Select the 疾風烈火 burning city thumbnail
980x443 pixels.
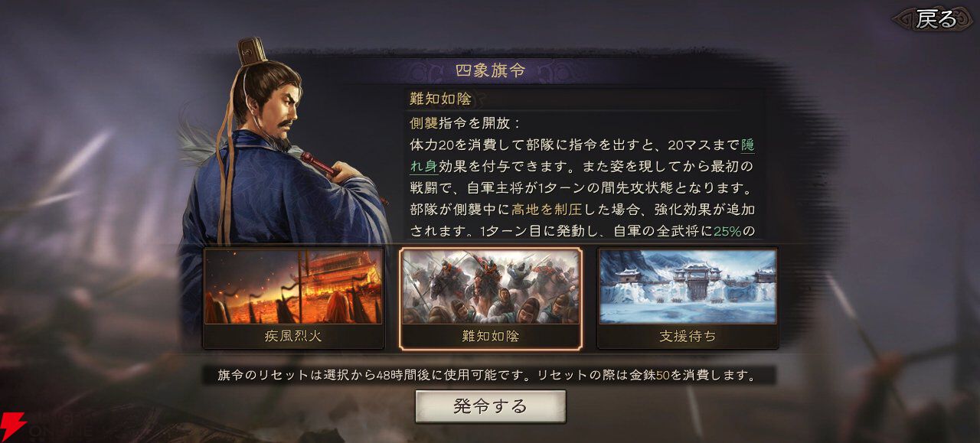coord(293,286)
